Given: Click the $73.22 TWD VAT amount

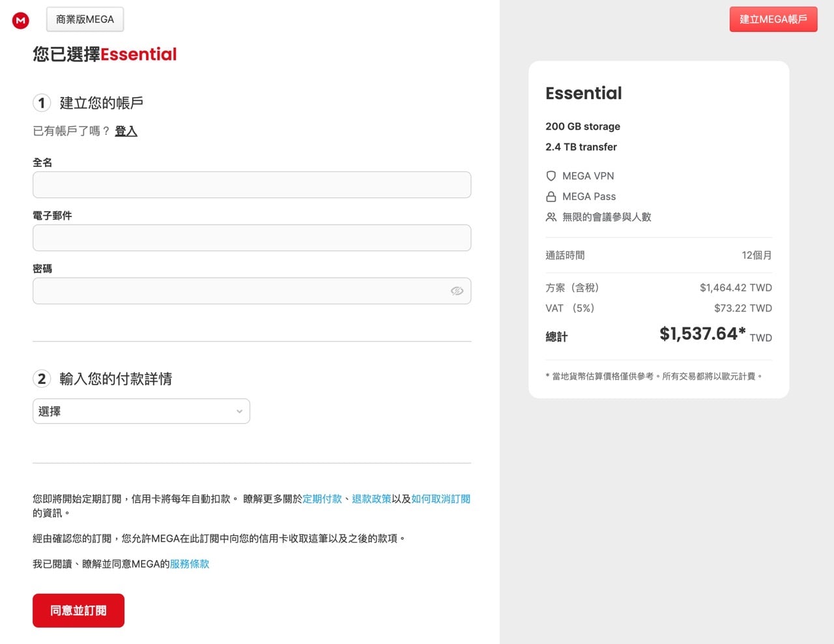Looking at the screenshot, I should (x=743, y=308).
